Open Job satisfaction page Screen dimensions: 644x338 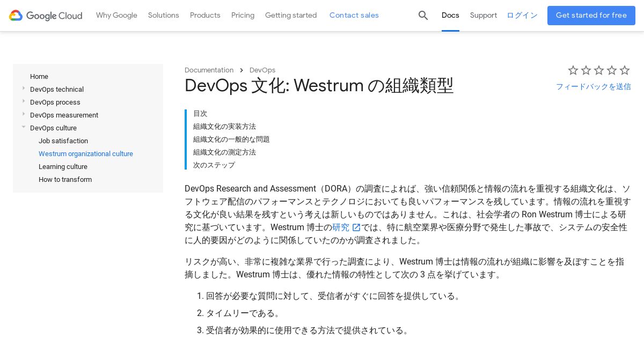coord(63,141)
